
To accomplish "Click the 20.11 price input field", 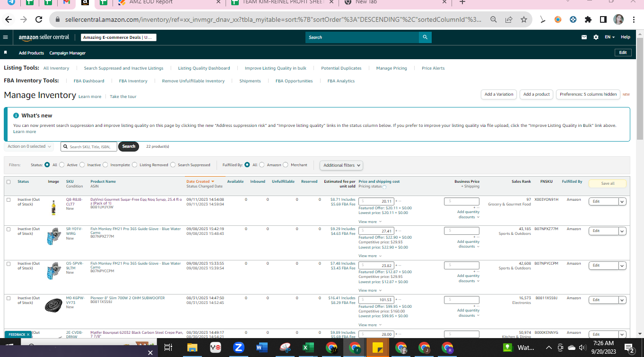I will coord(376,201).
